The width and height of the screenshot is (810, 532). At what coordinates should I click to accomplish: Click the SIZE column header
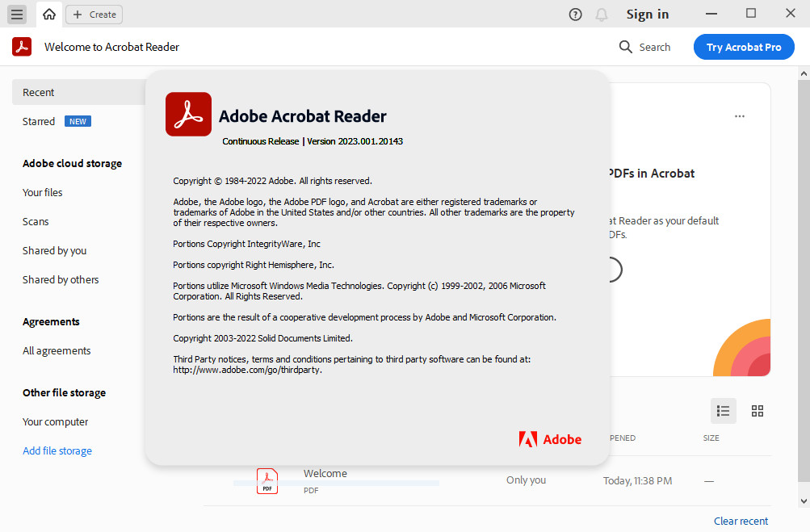(711, 438)
